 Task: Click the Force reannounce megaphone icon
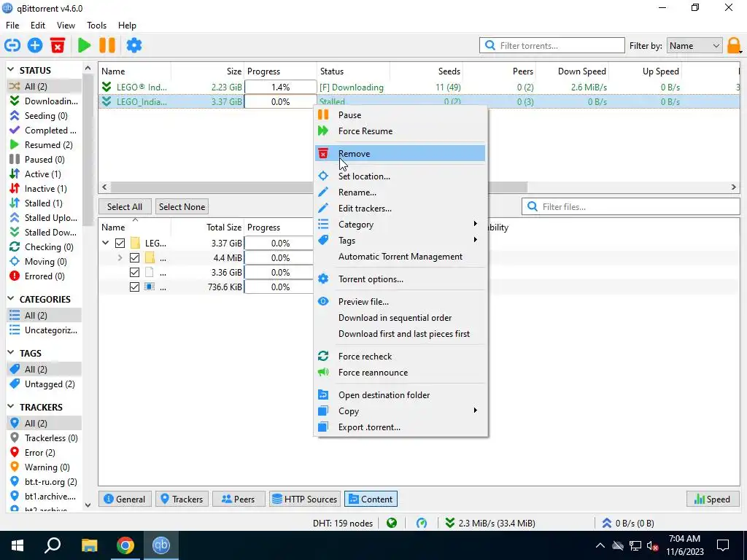click(x=323, y=373)
